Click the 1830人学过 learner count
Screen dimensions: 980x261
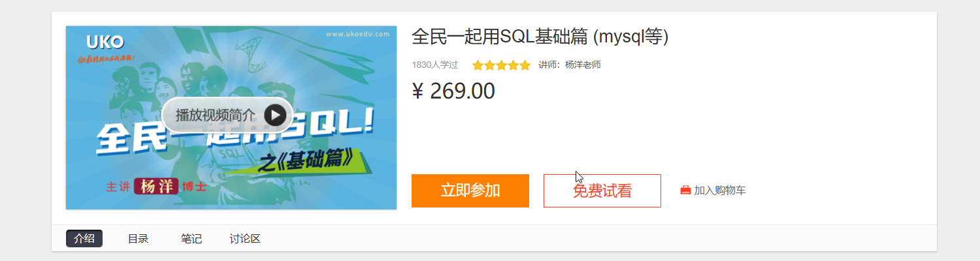[x=435, y=65]
